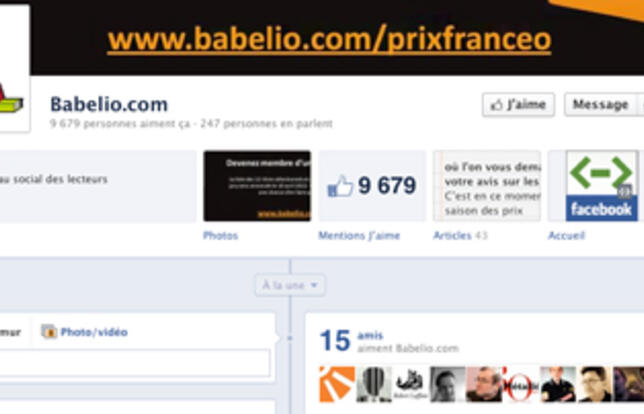
Task: Click the 9 679 thumbs-up likes tile
Action: tap(372, 186)
